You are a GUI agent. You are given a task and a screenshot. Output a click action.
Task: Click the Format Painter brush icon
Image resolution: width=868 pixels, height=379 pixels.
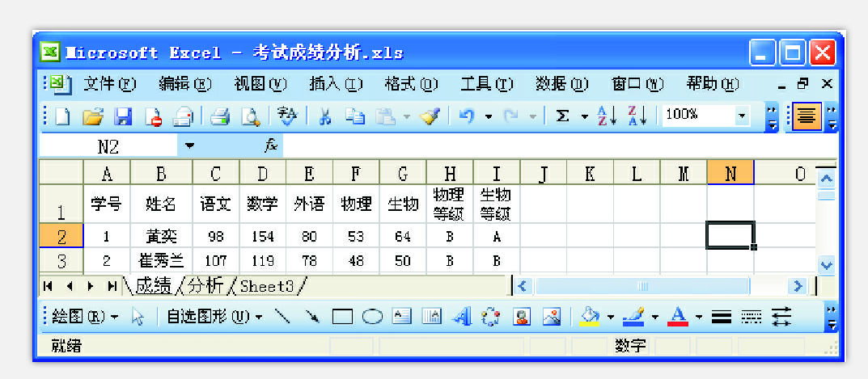pyautogui.click(x=430, y=116)
